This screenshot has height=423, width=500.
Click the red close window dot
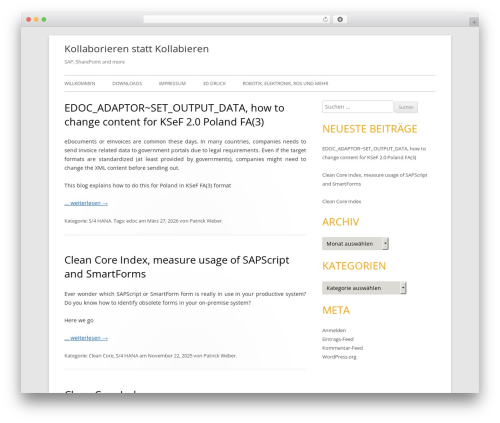29,19
